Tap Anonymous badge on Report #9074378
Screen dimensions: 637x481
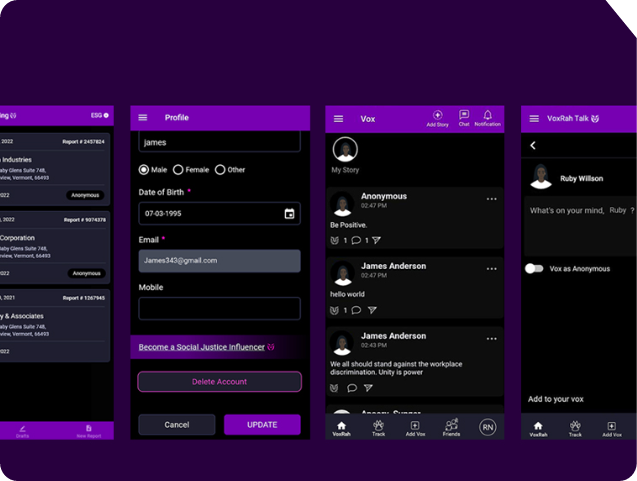87,273
